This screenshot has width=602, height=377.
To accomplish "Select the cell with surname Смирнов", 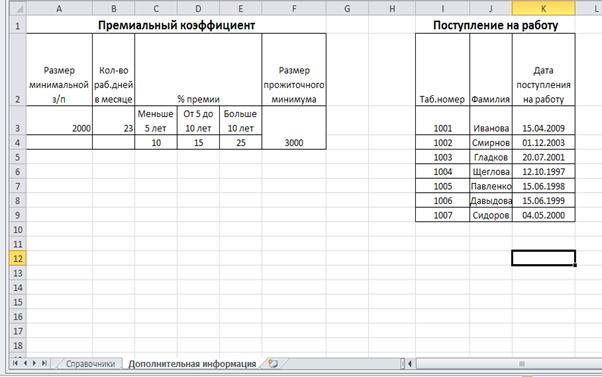I will 491,142.
